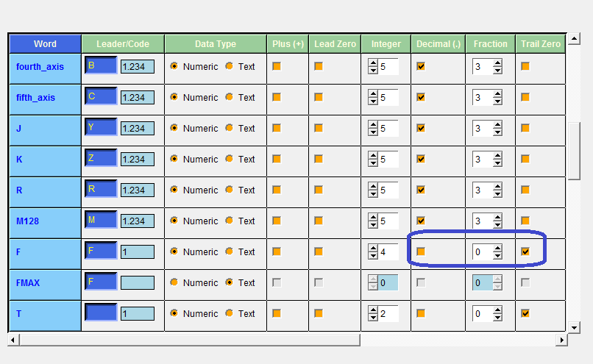Screen dimensions: 593x364
Task: Click the Leader/Code column header
Action: pyautogui.click(x=123, y=44)
